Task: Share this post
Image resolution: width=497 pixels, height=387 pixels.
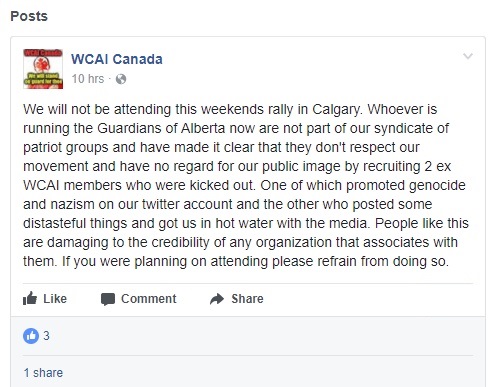Action: pos(237,299)
